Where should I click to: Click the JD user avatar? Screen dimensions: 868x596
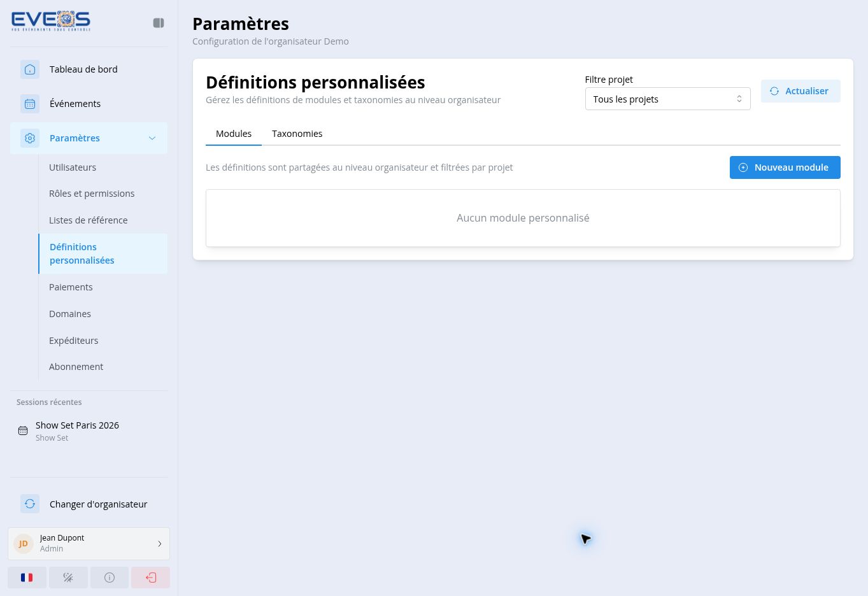point(24,544)
